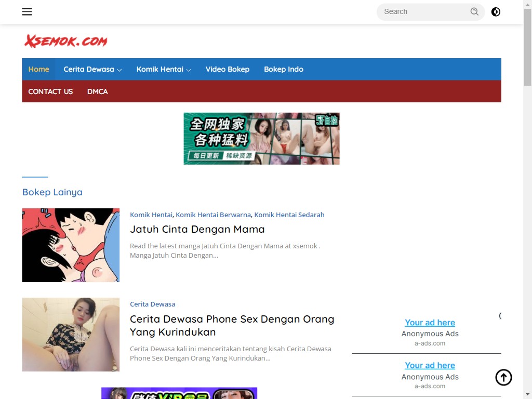Click the green banner ad below the menu
This screenshot has height=399, width=532.
click(x=261, y=138)
